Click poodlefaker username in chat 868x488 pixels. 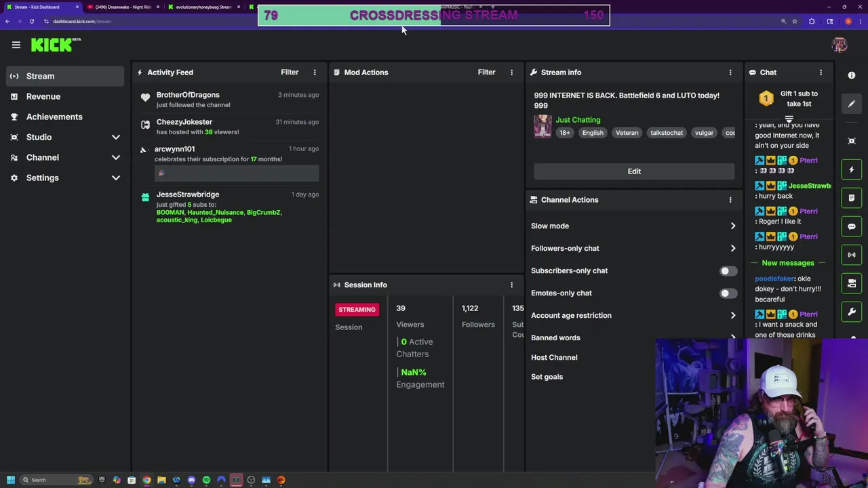click(774, 279)
